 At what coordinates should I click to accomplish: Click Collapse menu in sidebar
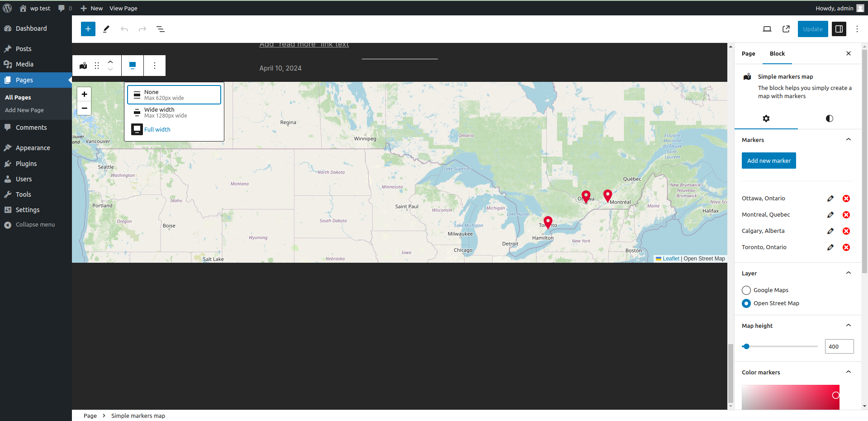point(35,225)
